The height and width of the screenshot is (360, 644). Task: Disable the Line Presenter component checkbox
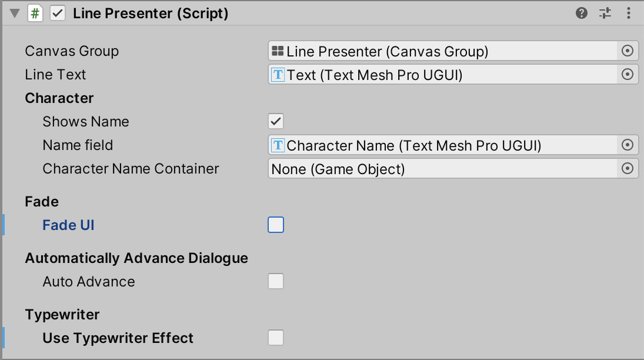coord(58,13)
